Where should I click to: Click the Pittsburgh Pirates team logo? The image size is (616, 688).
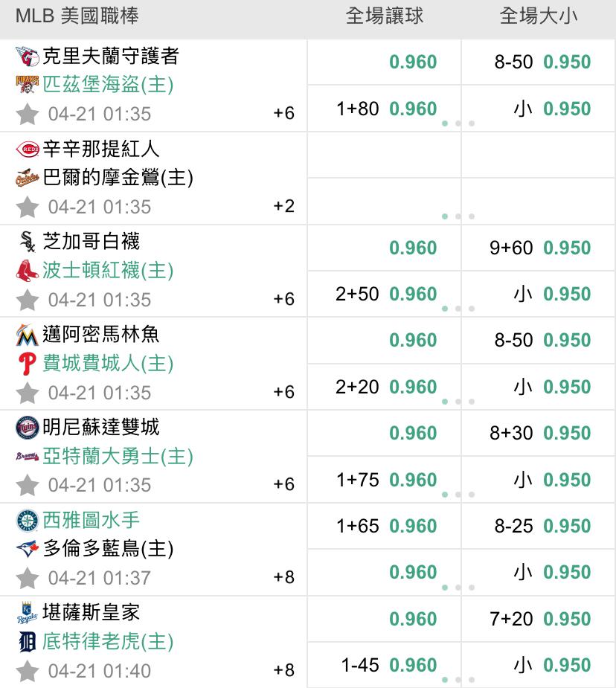click(x=28, y=84)
